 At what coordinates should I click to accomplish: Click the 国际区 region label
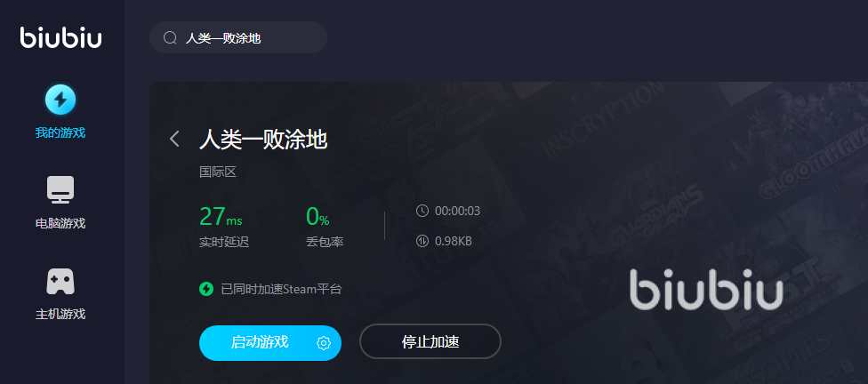218,172
